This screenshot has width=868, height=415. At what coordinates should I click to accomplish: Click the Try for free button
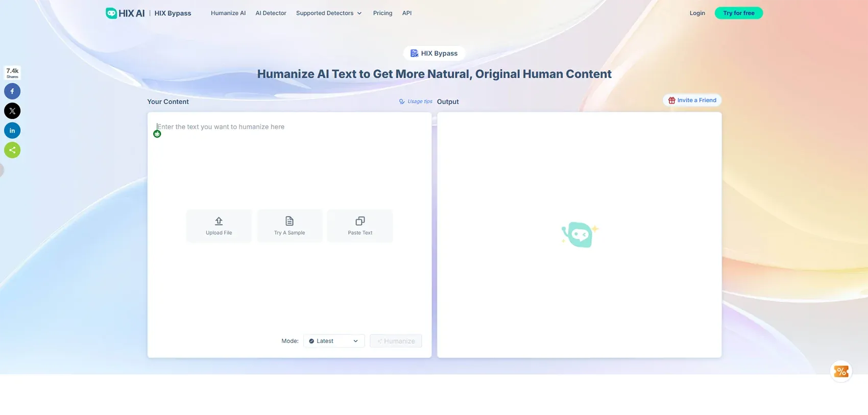[x=738, y=13]
